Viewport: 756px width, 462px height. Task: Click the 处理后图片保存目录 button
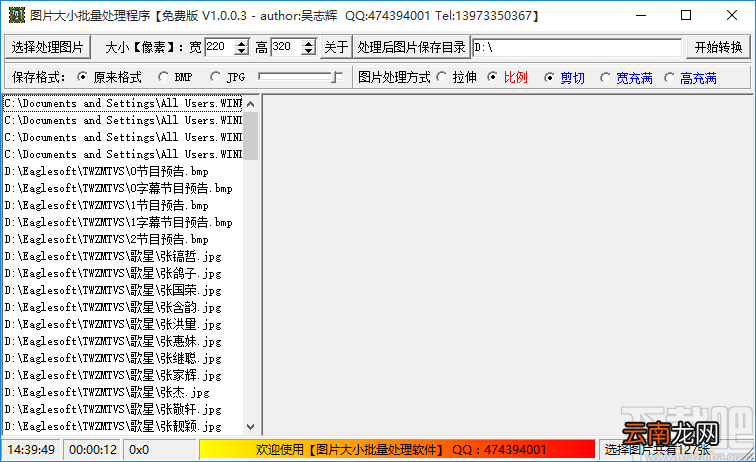click(x=411, y=47)
